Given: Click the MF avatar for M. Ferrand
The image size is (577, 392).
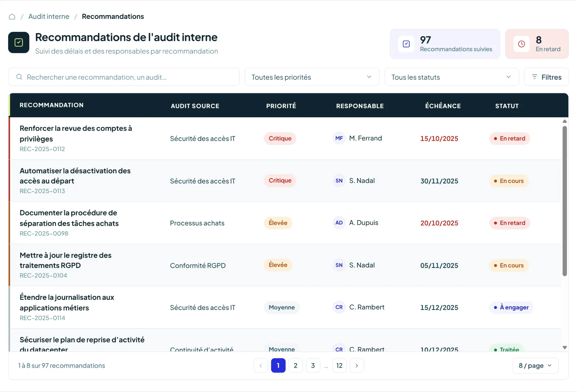Looking at the screenshot, I should tap(339, 138).
